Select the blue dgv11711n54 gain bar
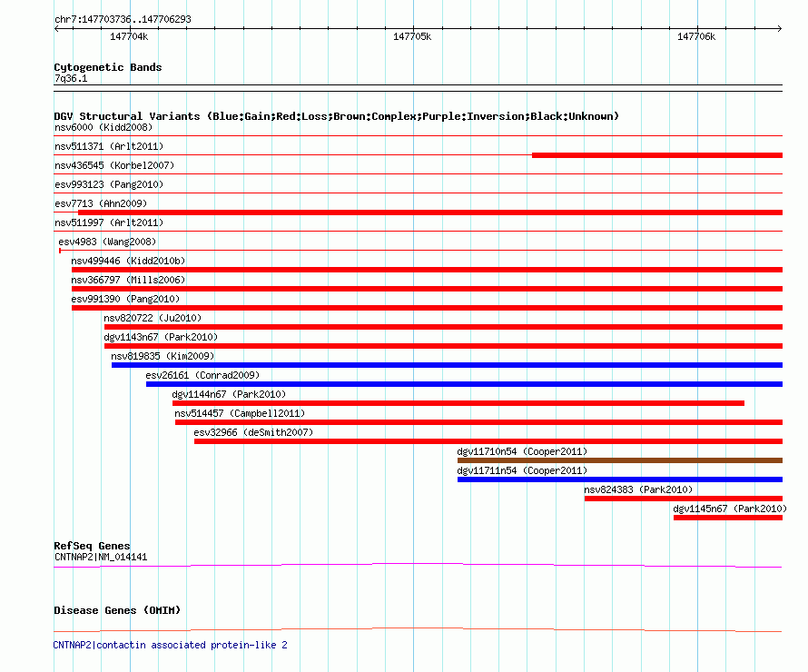808x672 pixels. tap(619, 479)
